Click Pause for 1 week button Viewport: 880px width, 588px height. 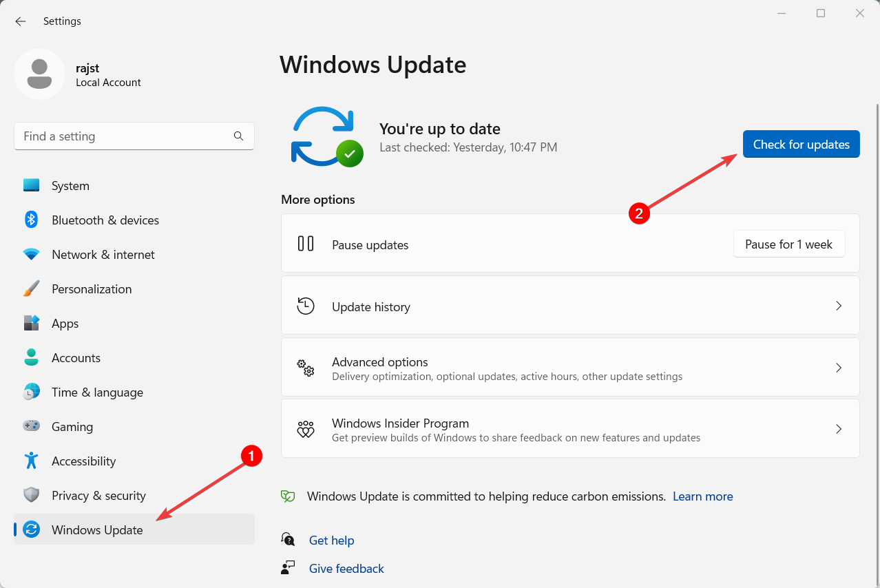(789, 244)
